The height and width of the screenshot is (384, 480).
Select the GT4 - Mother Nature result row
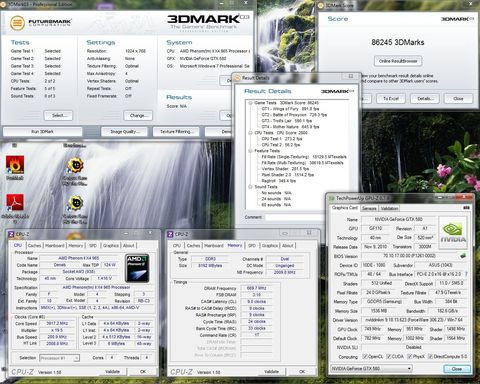(290, 127)
